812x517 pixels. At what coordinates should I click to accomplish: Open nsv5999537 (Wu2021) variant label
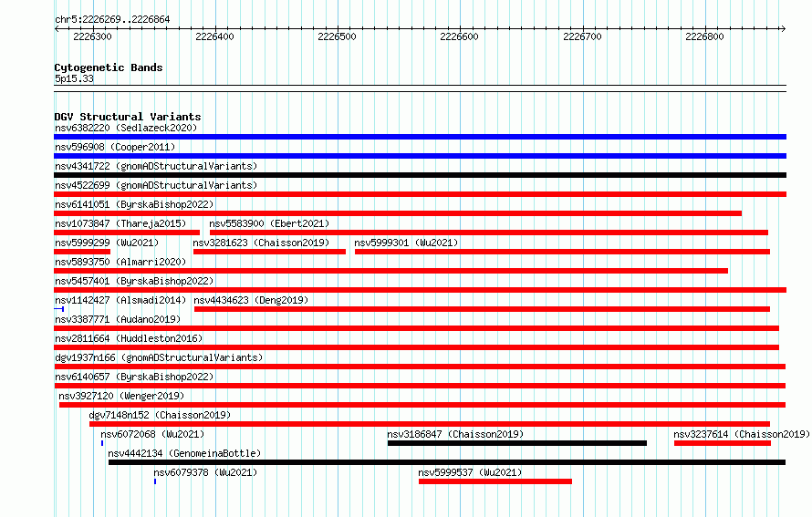470,472
